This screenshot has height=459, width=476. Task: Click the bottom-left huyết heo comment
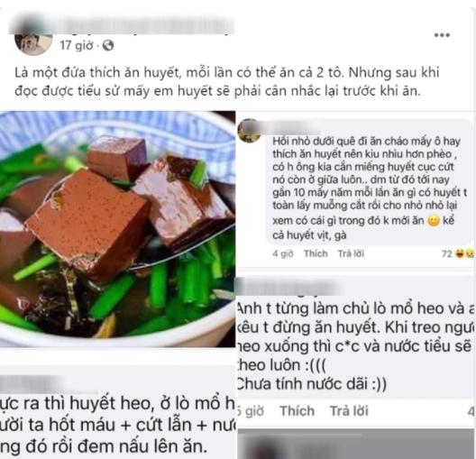pyautogui.click(x=117, y=425)
